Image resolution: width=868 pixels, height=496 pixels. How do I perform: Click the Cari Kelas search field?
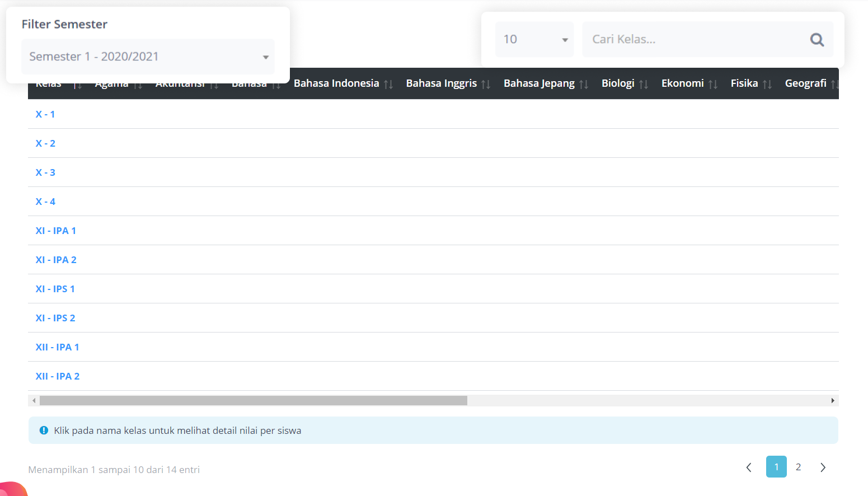click(x=694, y=39)
